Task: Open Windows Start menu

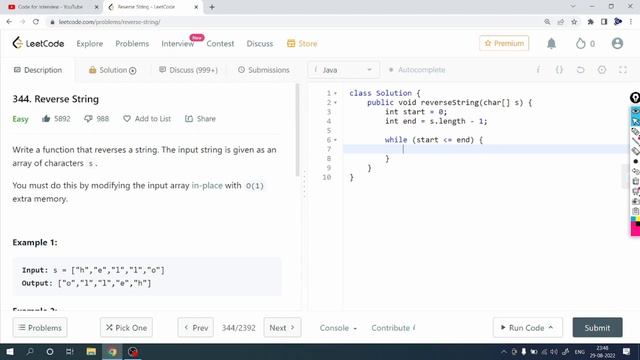Action: click(x=10, y=351)
